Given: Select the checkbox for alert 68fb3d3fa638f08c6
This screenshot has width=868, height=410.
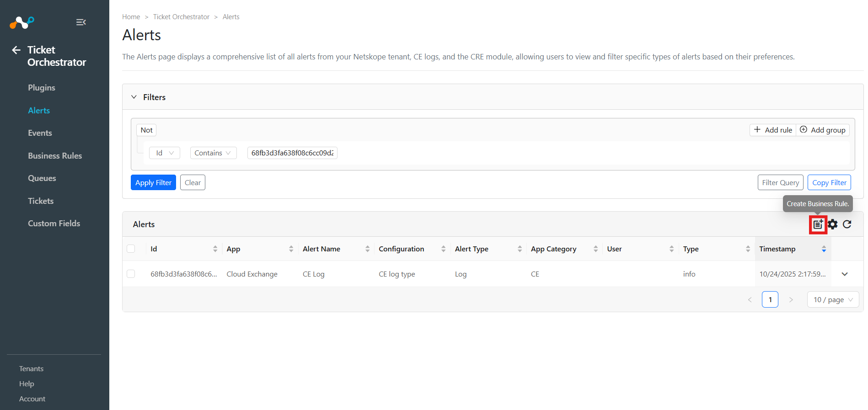Looking at the screenshot, I should [131, 274].
